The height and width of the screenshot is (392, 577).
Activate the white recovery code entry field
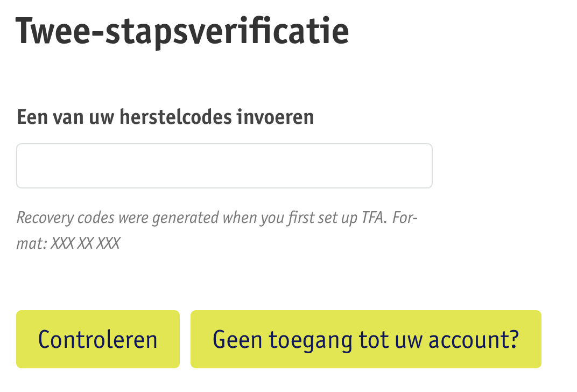point(224,166)
